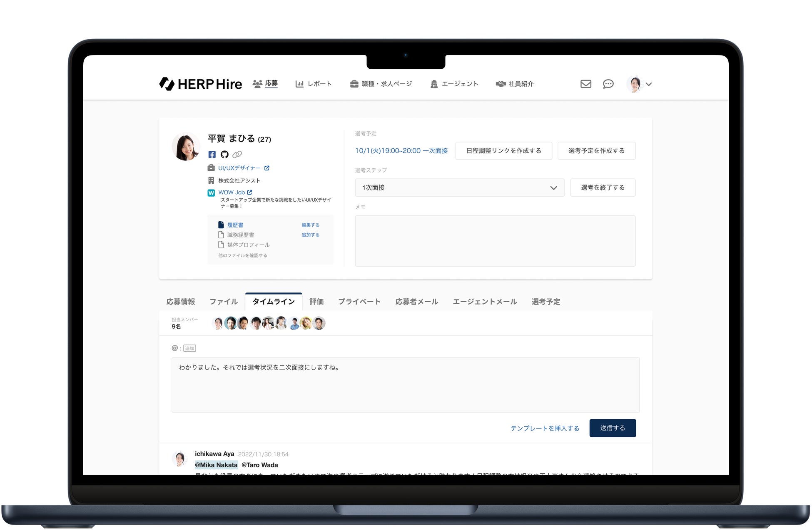Open candidate's Facebook profile icon
The image size is (812, 530).
tap(212, 155)
